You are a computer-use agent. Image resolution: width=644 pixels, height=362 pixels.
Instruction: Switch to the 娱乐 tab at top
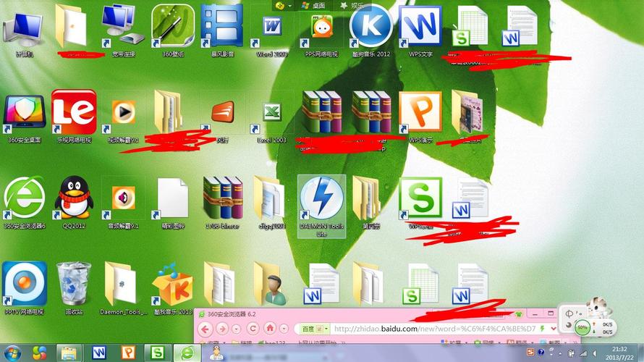point(357,5)
